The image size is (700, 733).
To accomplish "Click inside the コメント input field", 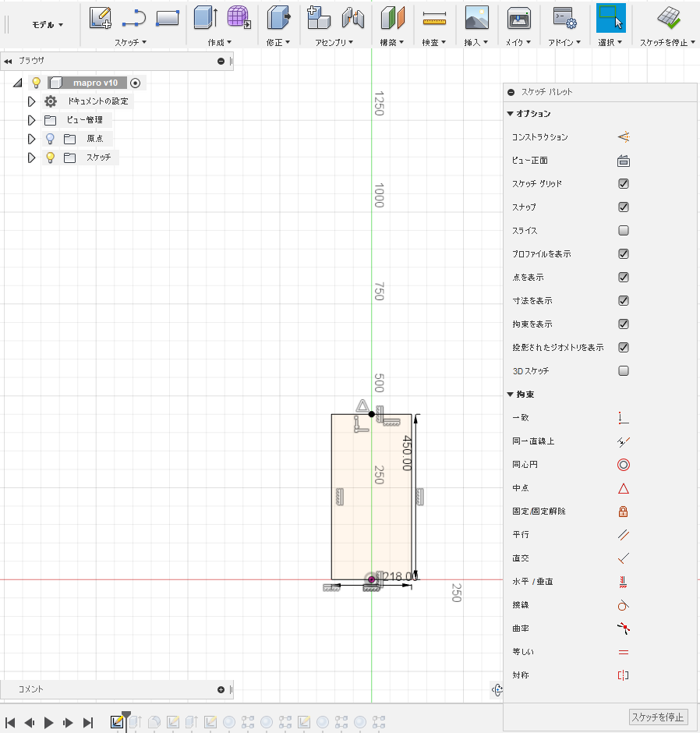I will tap(117, 689).
